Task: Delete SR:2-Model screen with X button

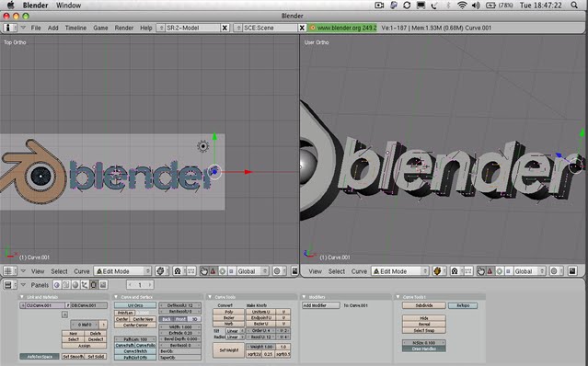Action: pos(225,28)
